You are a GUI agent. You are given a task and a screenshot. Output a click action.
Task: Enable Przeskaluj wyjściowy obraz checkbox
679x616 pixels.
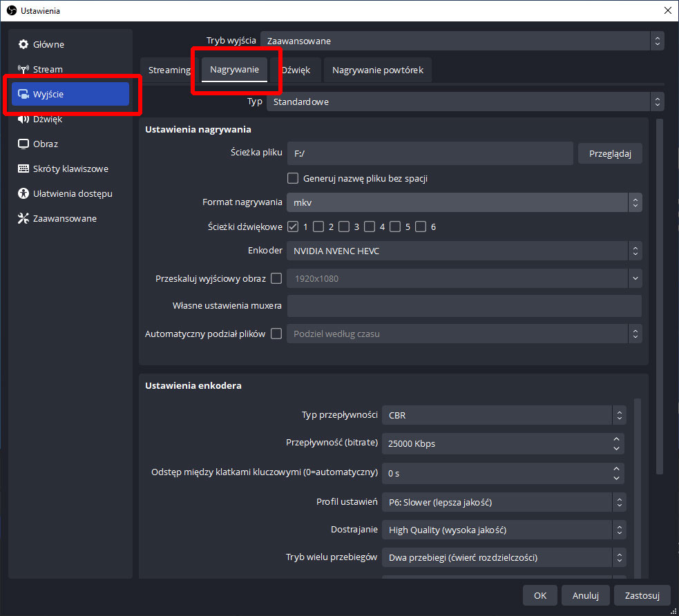coord(276,279)
